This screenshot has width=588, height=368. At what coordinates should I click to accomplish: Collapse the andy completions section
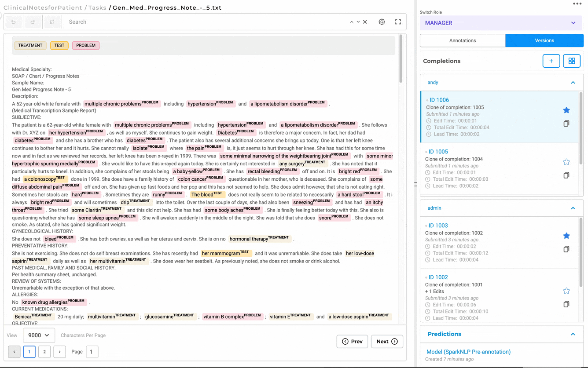point(573,83)
